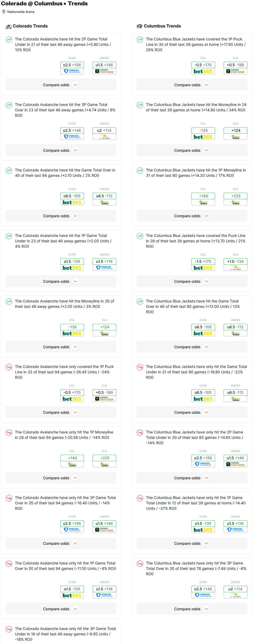Click the FanDuel logo under o2.5 +156 in the first Colorado trend
The height and width of the screenshot is (644, 253).
(x=72, y=71)
